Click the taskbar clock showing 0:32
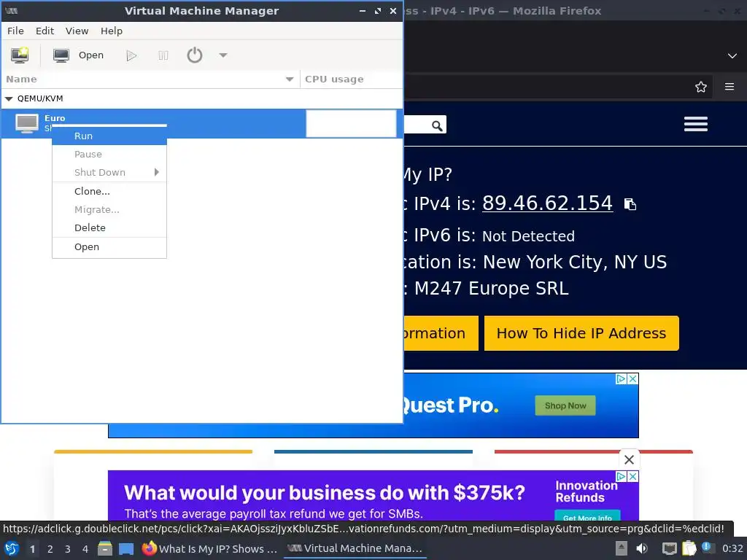This screenshot has width=747, height=560. pos(732,548)
